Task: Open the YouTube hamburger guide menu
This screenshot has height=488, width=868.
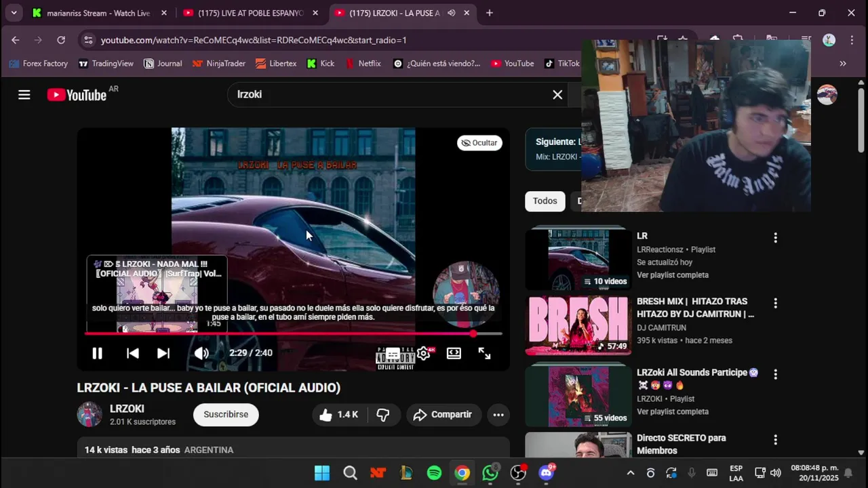Action: pos(24,95)
